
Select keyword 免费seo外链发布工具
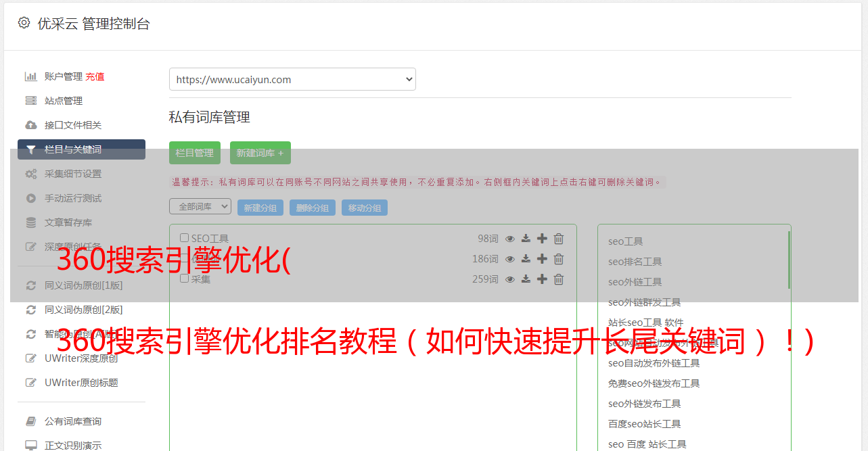point(654,383)
